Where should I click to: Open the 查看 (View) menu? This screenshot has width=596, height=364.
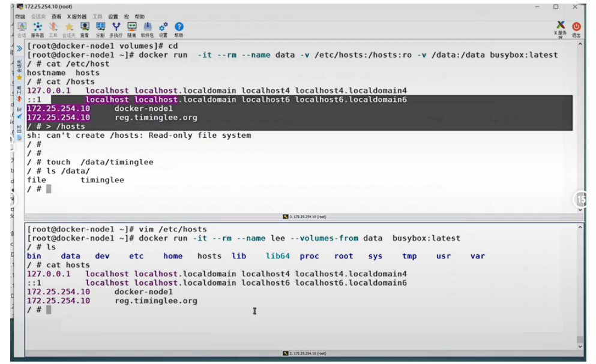coord(56,17)
